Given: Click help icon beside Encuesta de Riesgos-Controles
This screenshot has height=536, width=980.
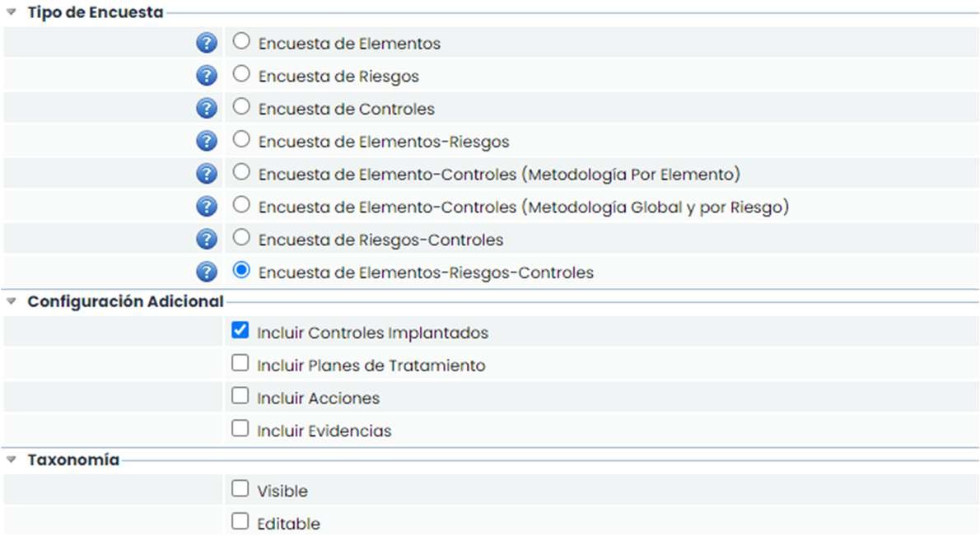Looking at the screenshot, I should [207, 240].
